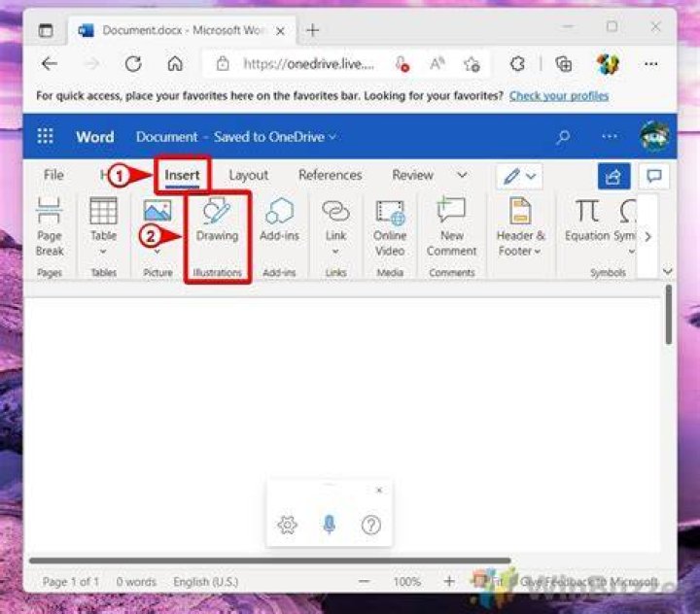Start dictation with microphone icon
The image size is (700, 614).
pyautogui.click(x=330, y=525)
